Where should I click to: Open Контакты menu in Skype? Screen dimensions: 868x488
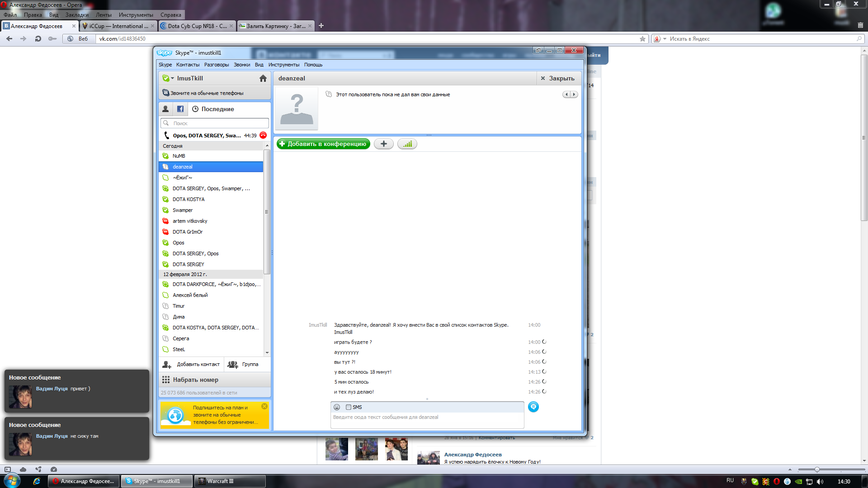(x=188, y=65)
